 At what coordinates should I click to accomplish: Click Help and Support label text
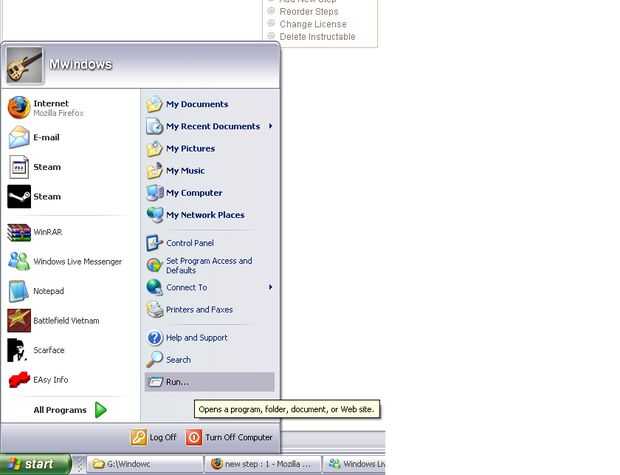197,338
